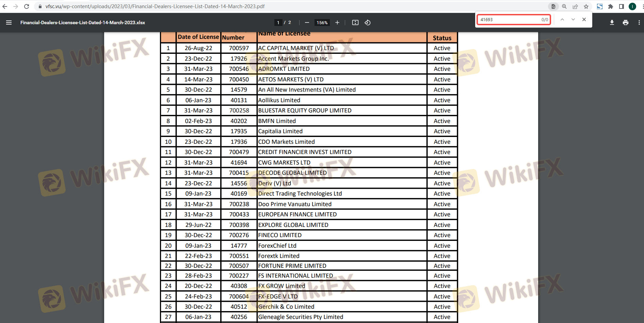Screen dimensions: 644x323
Task: Download the PDF file
Action: pos(612,22)
